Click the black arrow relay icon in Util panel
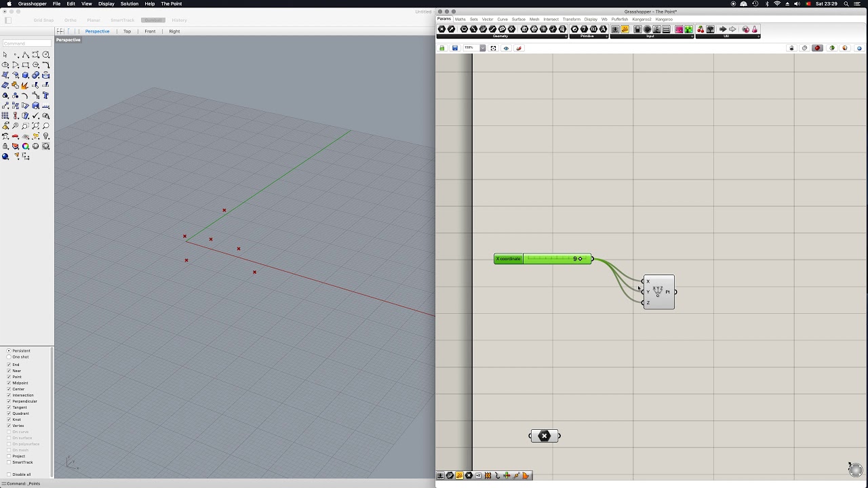Screen dimensions: 868x488 [723, 29]
